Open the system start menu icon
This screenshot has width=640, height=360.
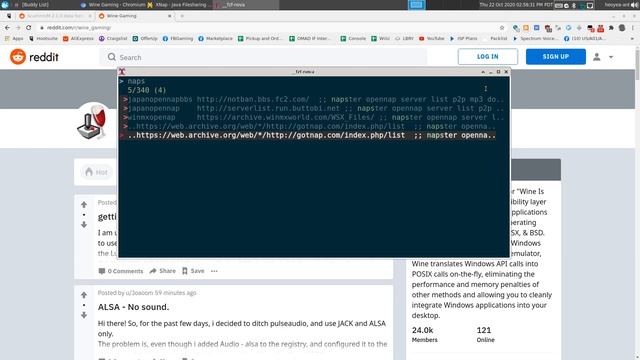(x=5, y=5)
